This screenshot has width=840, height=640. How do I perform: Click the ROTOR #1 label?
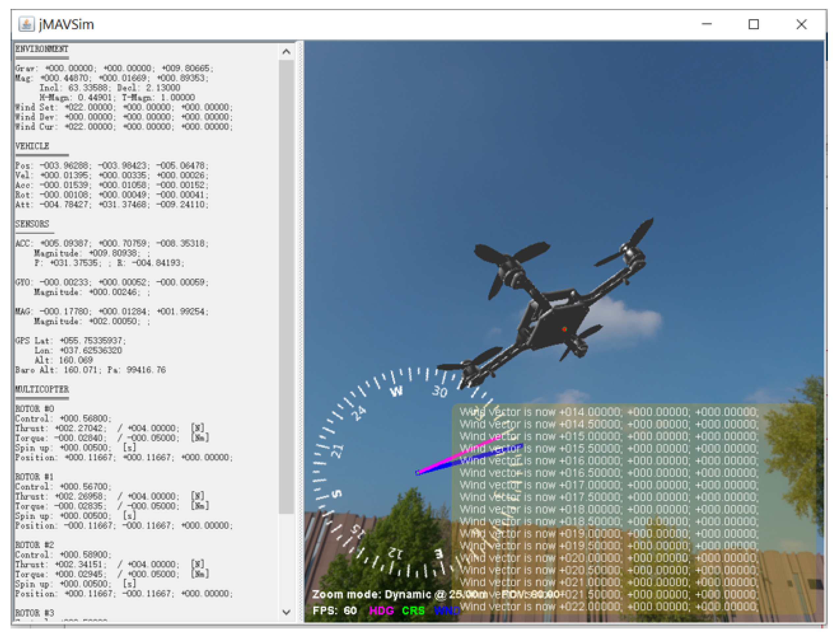click(x=35, y=476)
